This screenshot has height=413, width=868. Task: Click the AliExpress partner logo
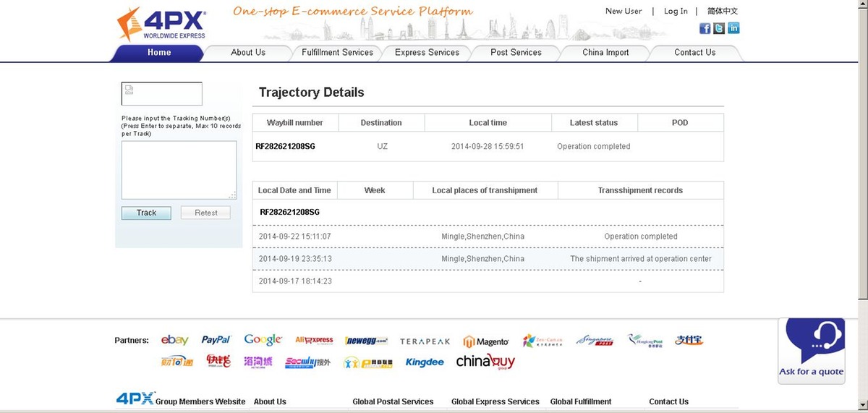coord(314,340)
